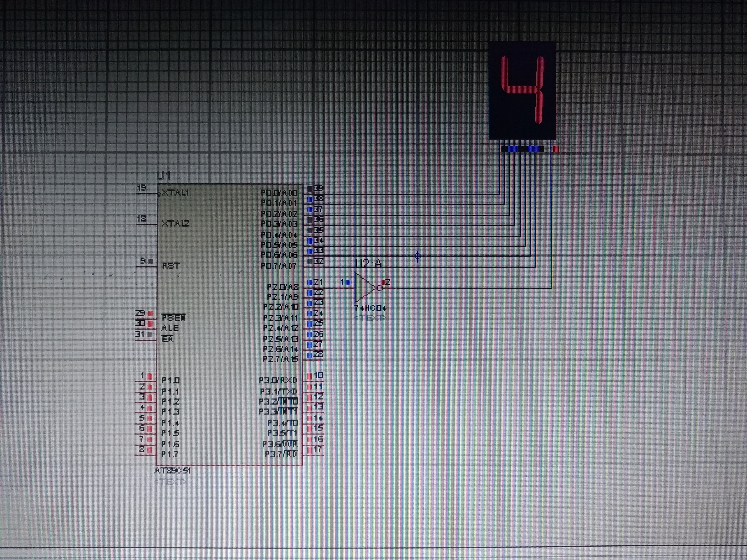Click the P1.0 pin label

(x=170, y=380)
